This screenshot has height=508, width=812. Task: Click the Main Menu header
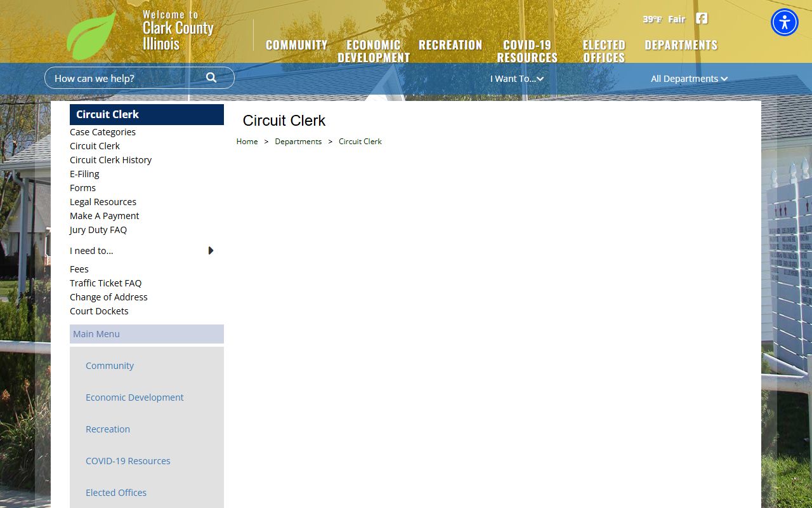point(147,334)
